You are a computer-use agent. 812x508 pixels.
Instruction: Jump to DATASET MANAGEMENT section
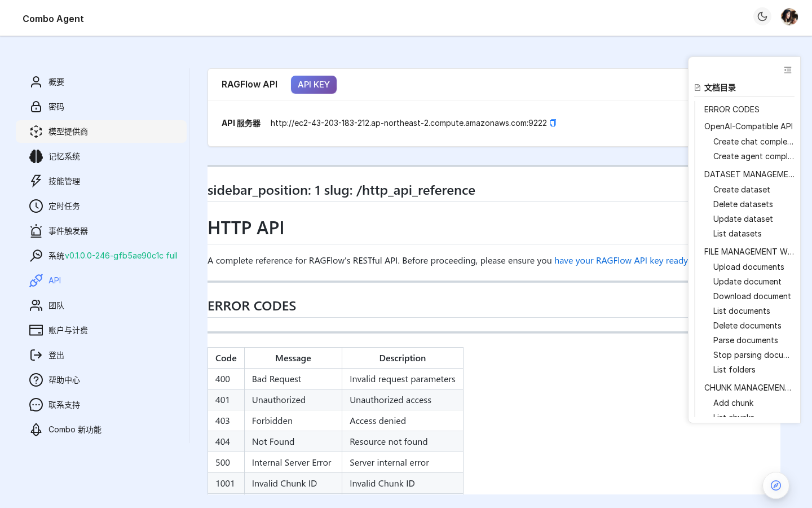coord(749,174)
